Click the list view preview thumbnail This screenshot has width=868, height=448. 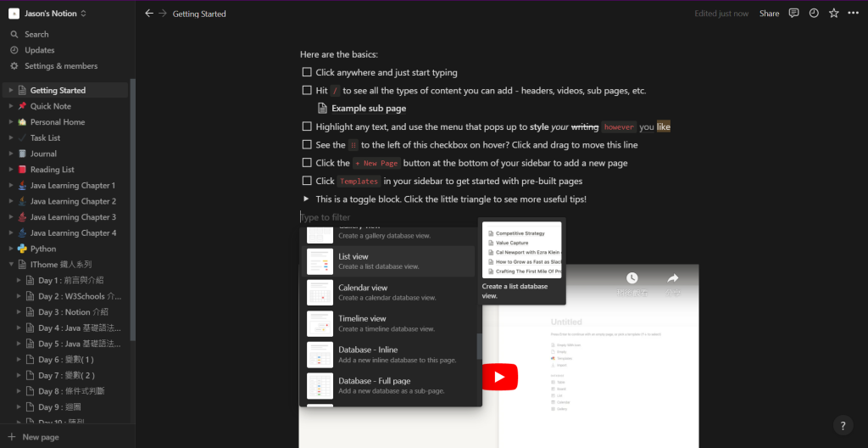(522, 249)
